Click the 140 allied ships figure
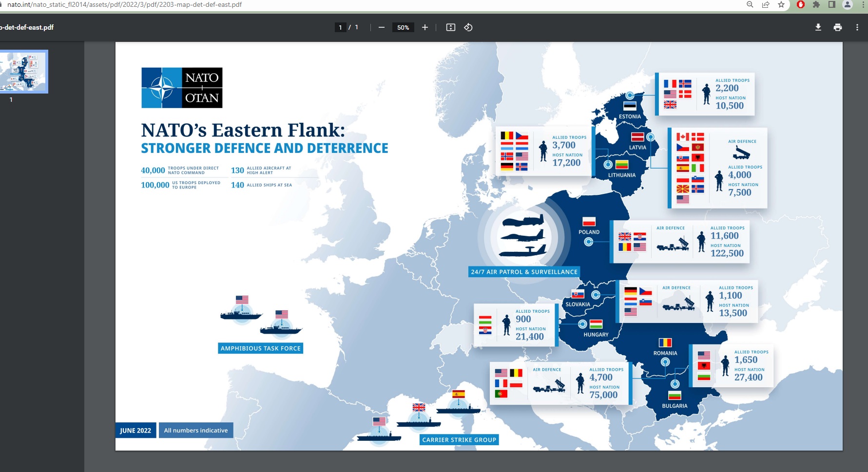This screenshot has height=472, width=868. [x=237, y=185]
